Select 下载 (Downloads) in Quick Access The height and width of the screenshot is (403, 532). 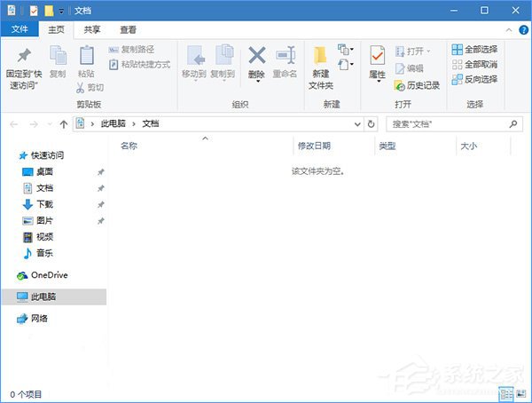pyautogui.click(x=43, y=204)
